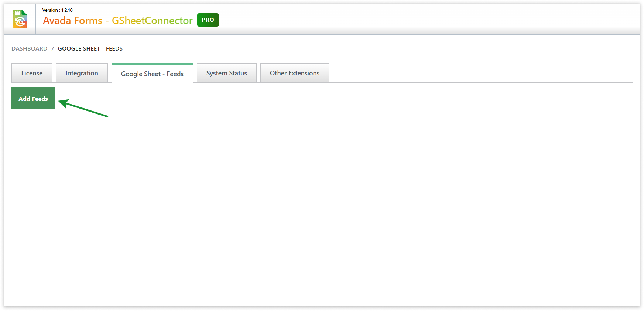Image resolution: width=644 pixels, height=311 pixels.
Task: Click the GSheetConnector plugin logo icon
Action: (20, 19)
